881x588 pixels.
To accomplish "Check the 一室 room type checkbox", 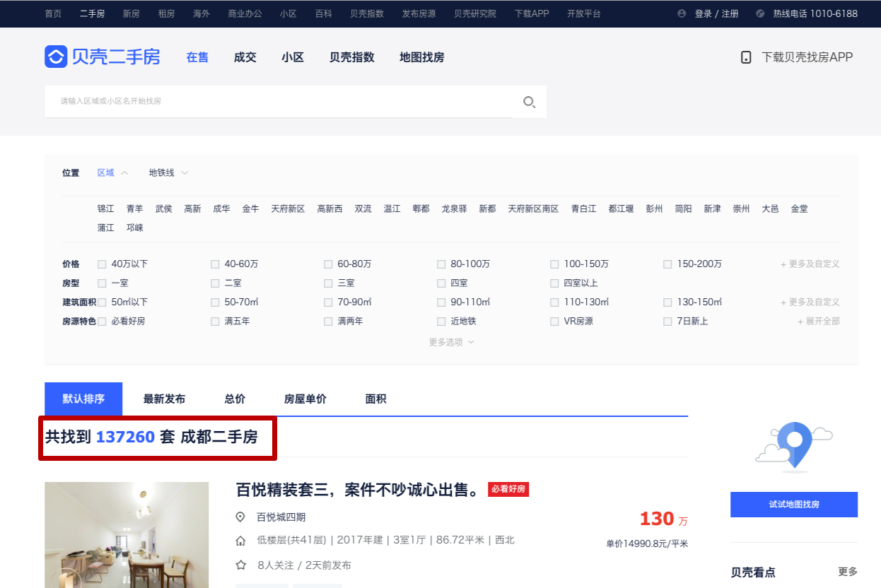I will pos(102,283).
